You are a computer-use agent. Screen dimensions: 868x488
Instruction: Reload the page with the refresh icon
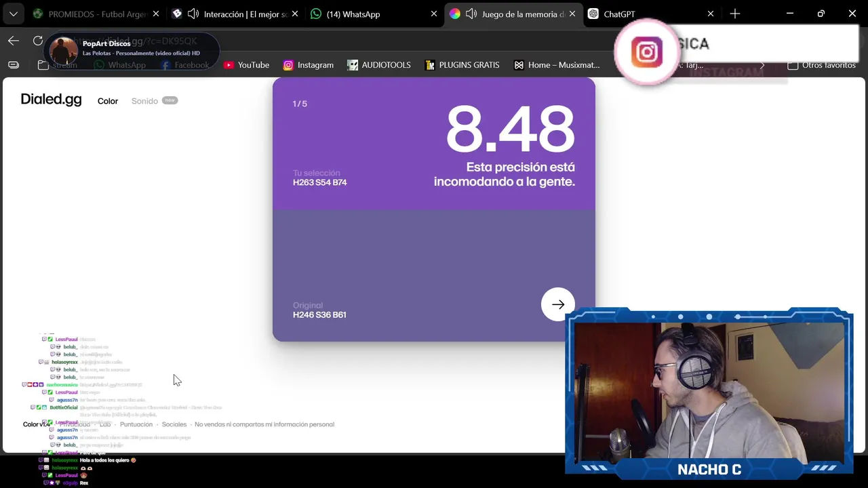pos(38,41)
